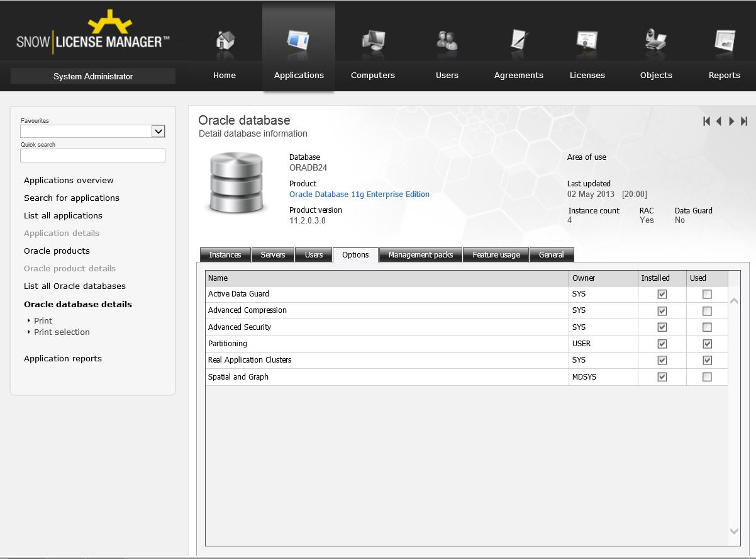
Task: Go to the Users people icon
Action: (447, 40)
